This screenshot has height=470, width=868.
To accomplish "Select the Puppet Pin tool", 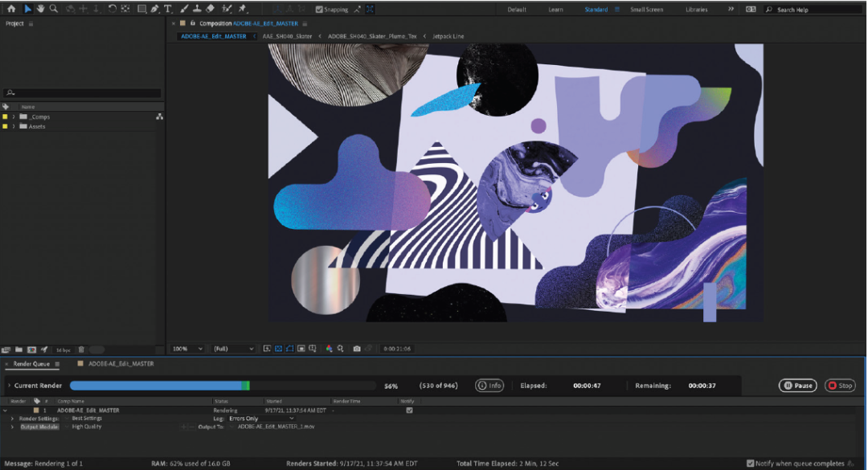I will [243, 9].
